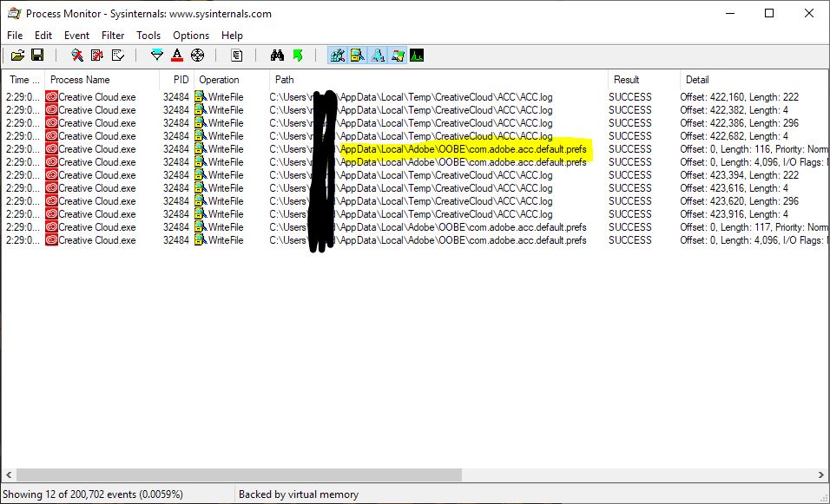
Task: Open the Filter funnel toolbar icon
Action: 156,55
